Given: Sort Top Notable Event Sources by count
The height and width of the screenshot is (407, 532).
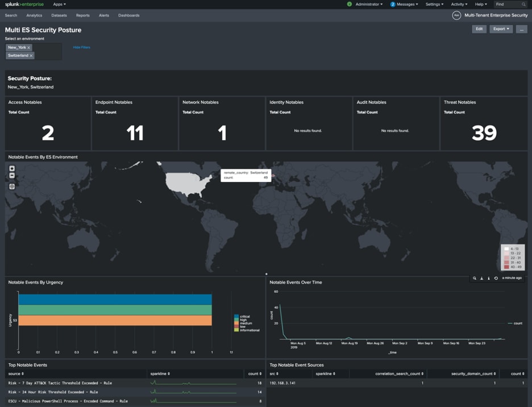Looking at the screenshot, I should [x=517, y=373].
